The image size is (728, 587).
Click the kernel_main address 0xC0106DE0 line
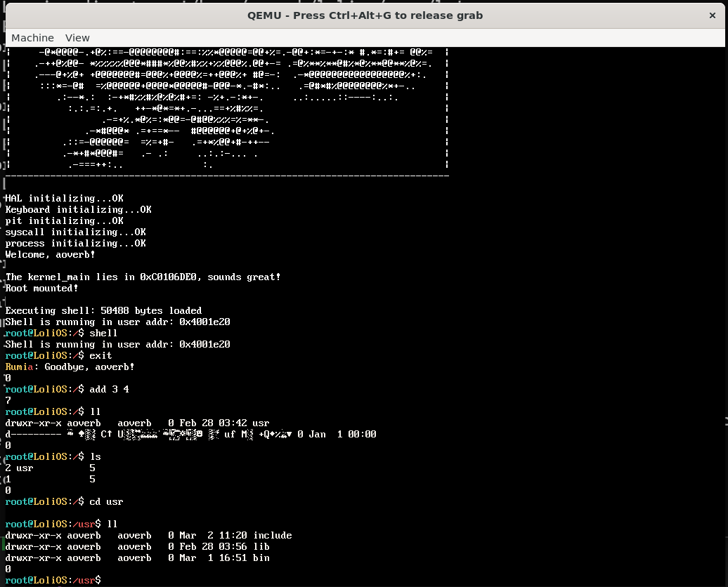coord(143,277)
